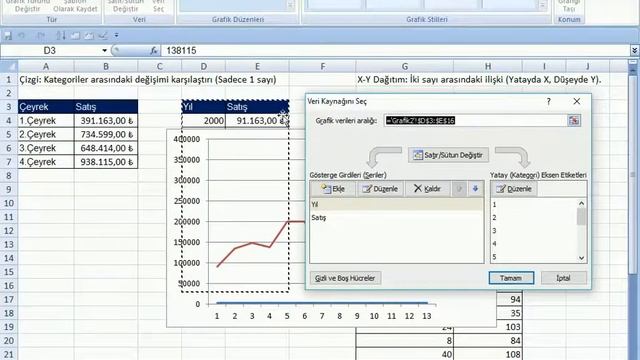Select column F header
The width and height of the screenshot is (640, 360).
(322, 66)
